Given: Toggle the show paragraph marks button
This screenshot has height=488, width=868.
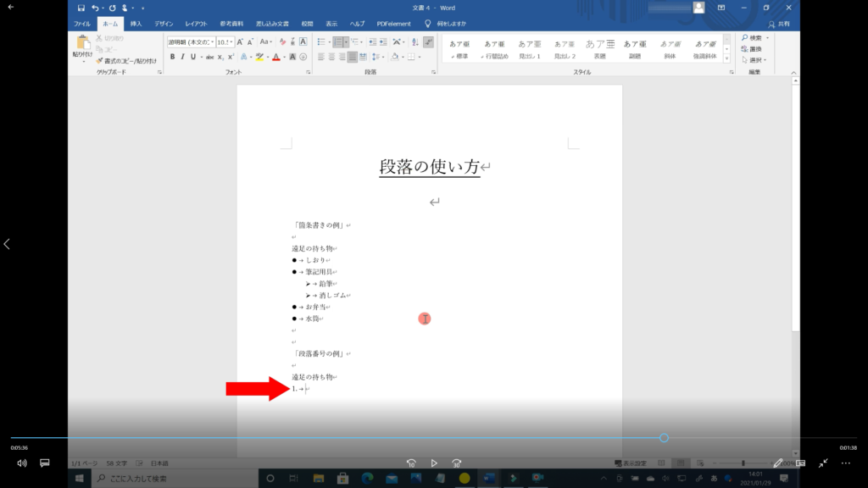Looking at the screenshot, I should (x=428, y=42).
